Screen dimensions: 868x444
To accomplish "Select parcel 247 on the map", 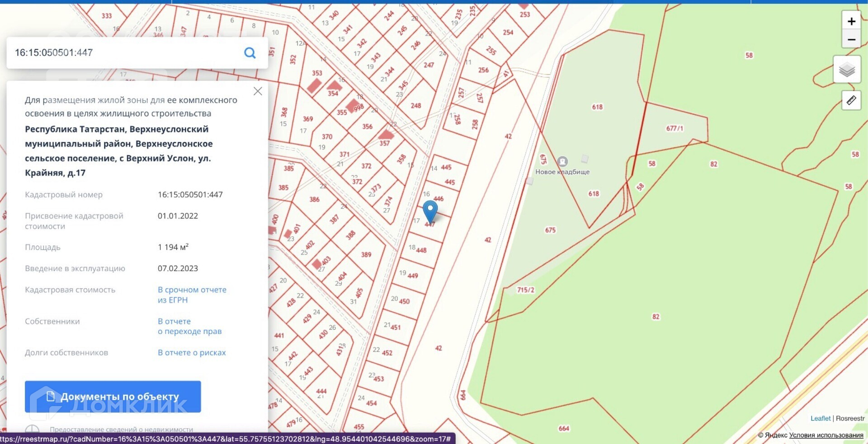I will click(x=429, y=65).
